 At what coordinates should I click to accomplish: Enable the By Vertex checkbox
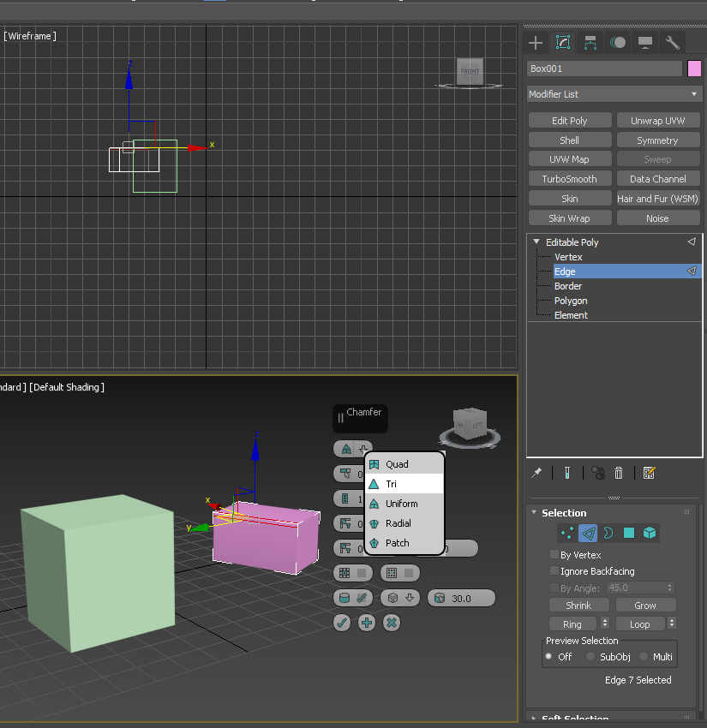click(x=554, y=554)
